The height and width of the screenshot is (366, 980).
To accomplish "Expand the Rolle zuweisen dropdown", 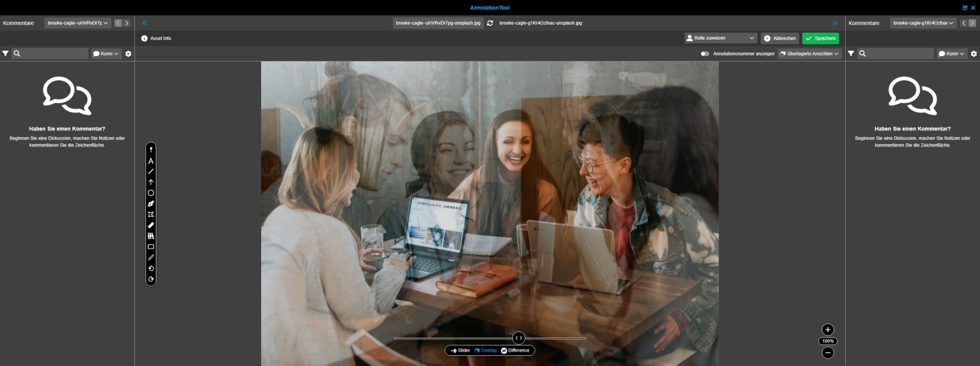I will tap(721, 38).
